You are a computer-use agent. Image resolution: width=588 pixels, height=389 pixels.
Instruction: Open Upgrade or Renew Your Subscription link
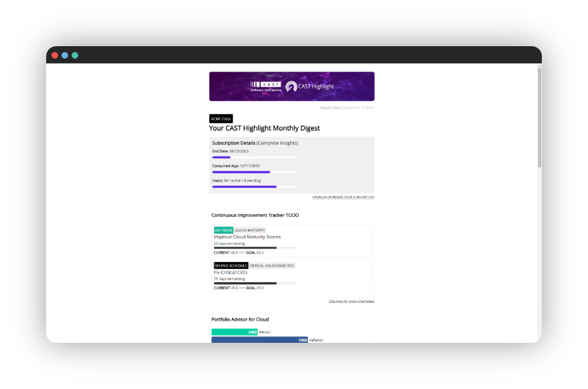pyautogui.click(x=343, y=197)
